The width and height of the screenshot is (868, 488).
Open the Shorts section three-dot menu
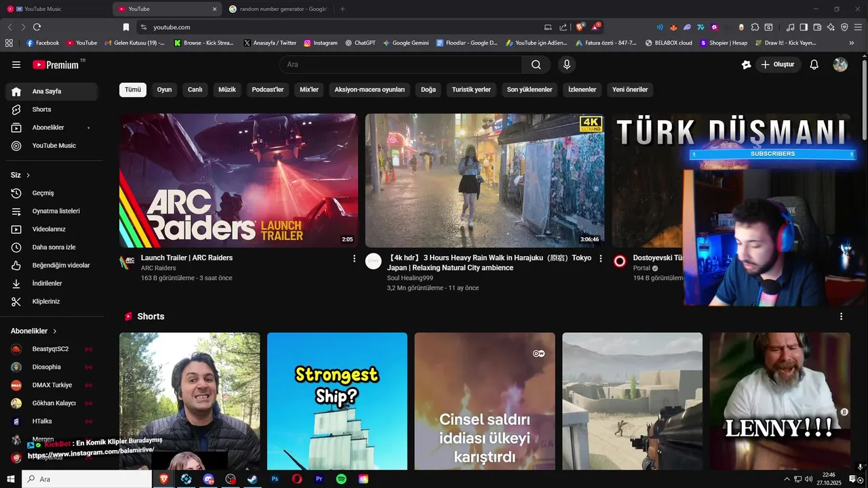pyautogui.click(x=841, y=317)
